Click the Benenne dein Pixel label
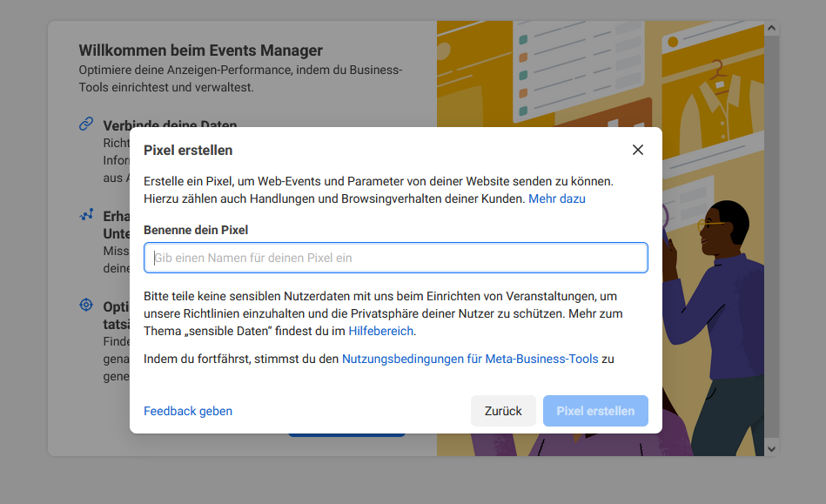Screen dimensions: 826x504 point(196,230)
